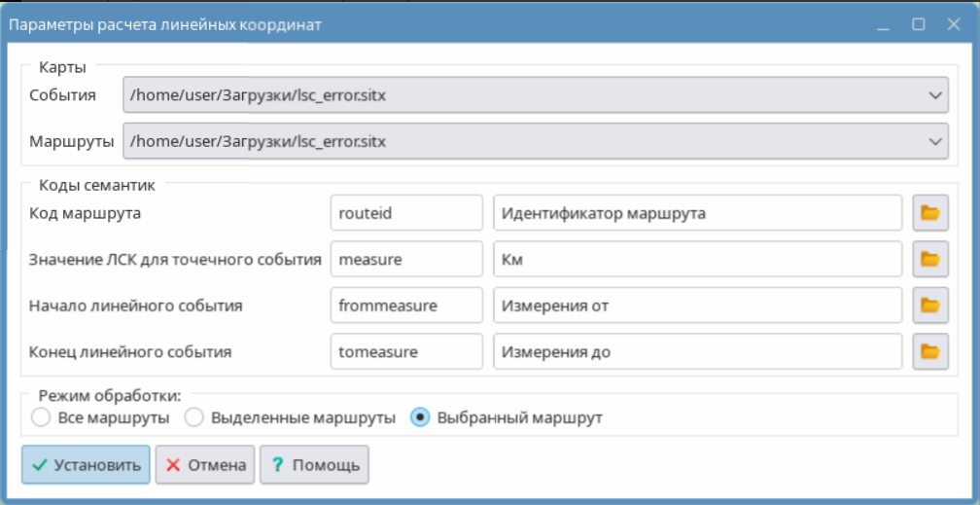Viewport: 980px width, 505px height.
Task: Focus the measure code field
Action: pos(406,260)
